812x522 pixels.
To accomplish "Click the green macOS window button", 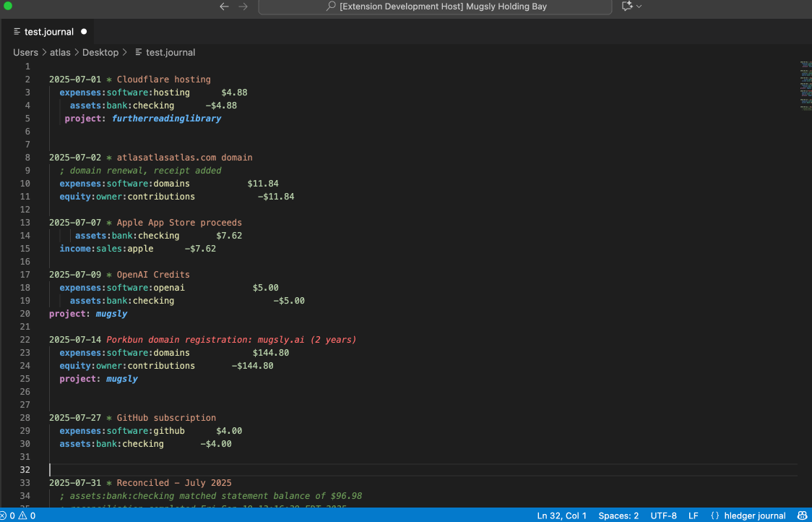I will [7, 7].
